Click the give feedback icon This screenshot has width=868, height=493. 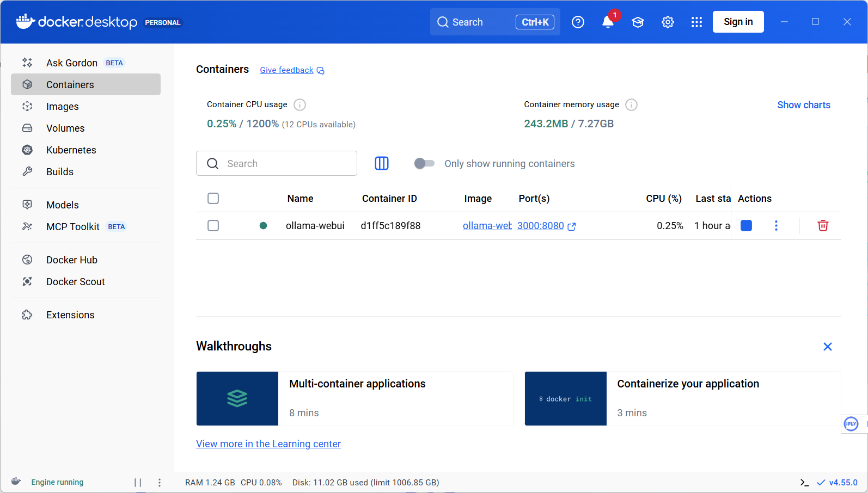pyautogui.click(x=321, y=71)
